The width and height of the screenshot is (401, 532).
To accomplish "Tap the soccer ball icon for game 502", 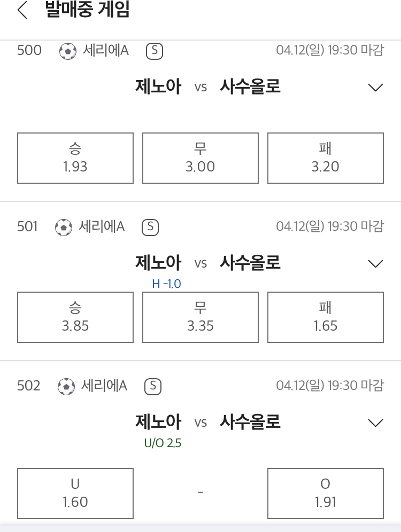I will click(66, 386).
